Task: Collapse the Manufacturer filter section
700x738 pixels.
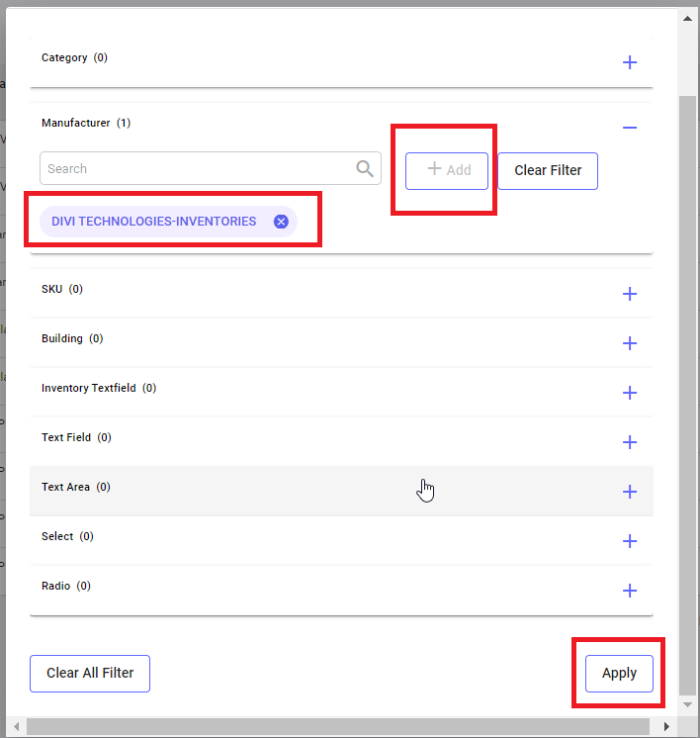Action: click(x=630, y=128)
